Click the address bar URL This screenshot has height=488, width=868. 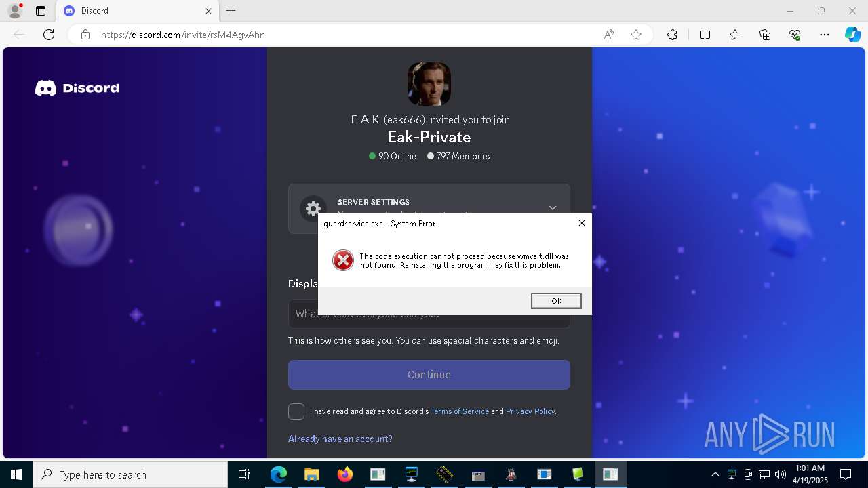[183, 35]
